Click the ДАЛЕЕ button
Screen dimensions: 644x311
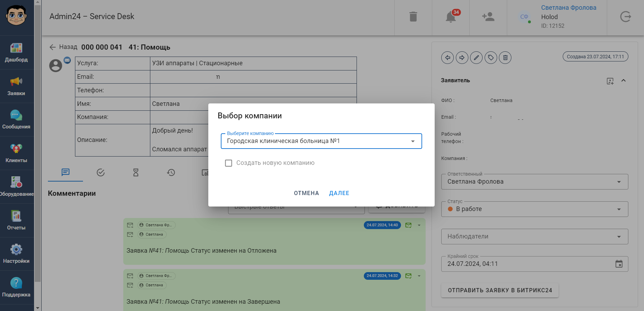tap(339, 193)
